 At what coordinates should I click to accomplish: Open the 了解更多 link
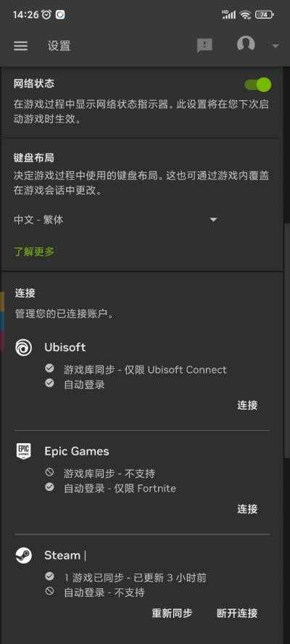tap(34, 252)
